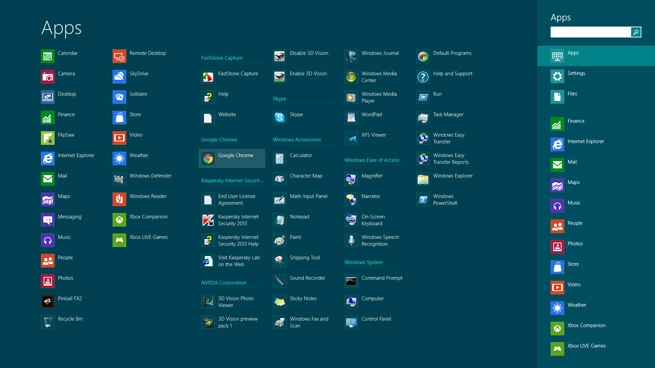Open Windows Explorer icon
655x368 pixels.
(x=423, y=179)
